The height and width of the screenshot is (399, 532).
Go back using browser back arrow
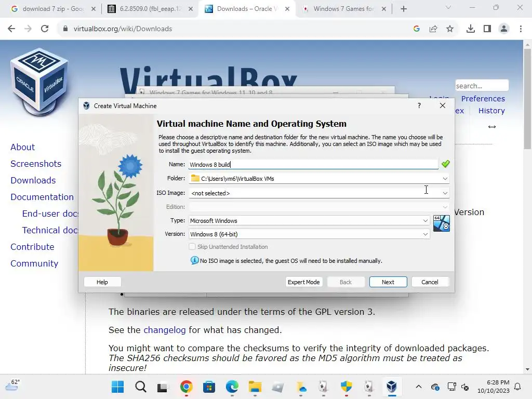(11, 29)
